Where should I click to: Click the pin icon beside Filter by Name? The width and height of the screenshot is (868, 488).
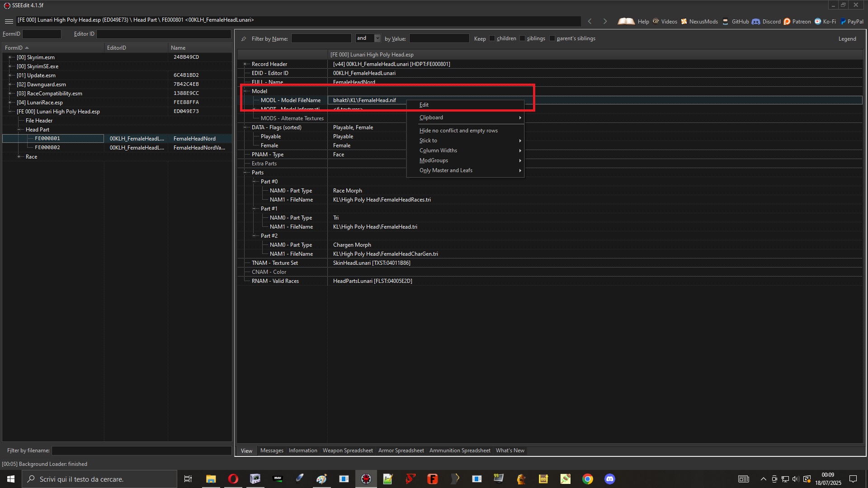tap(244, 39)
